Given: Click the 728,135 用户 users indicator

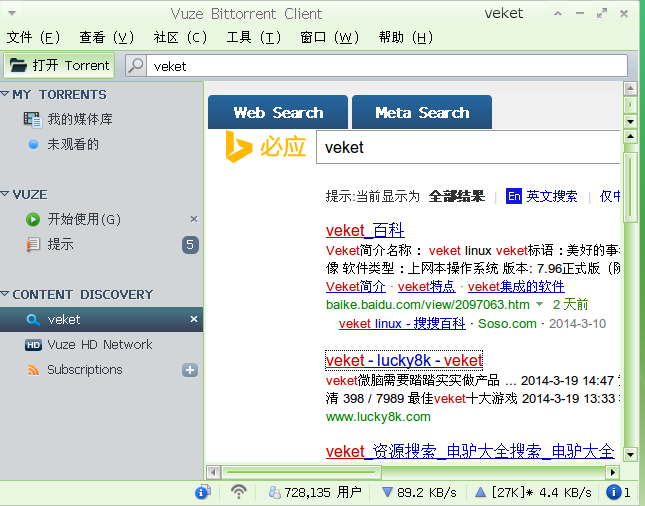Looking at the screenshot, I should pos(315,492).
